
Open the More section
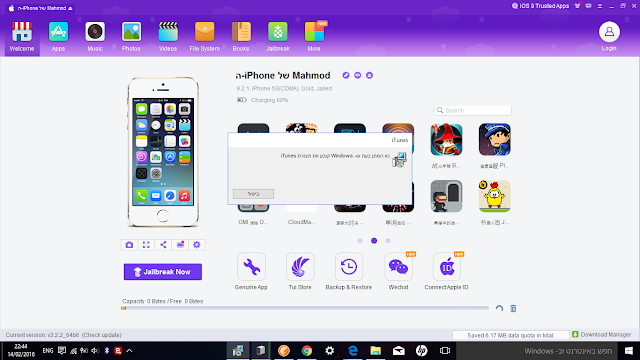(x=314, y=37)
